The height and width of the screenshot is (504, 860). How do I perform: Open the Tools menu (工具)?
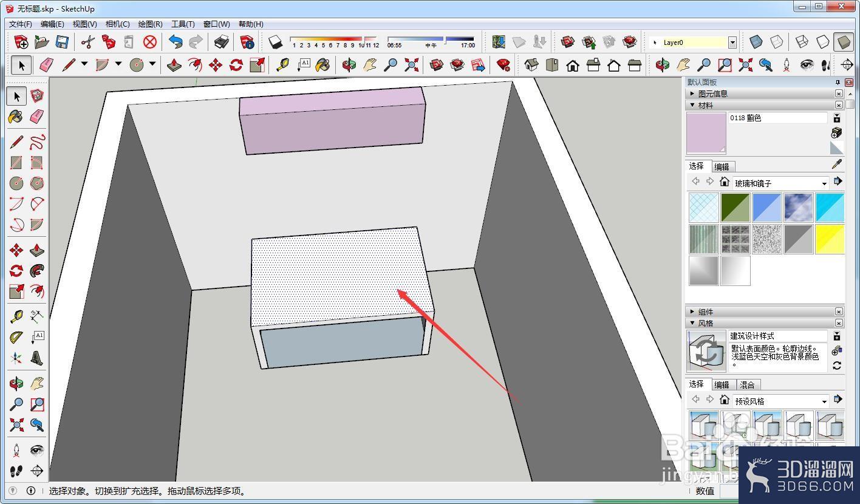tap(183, 24)
